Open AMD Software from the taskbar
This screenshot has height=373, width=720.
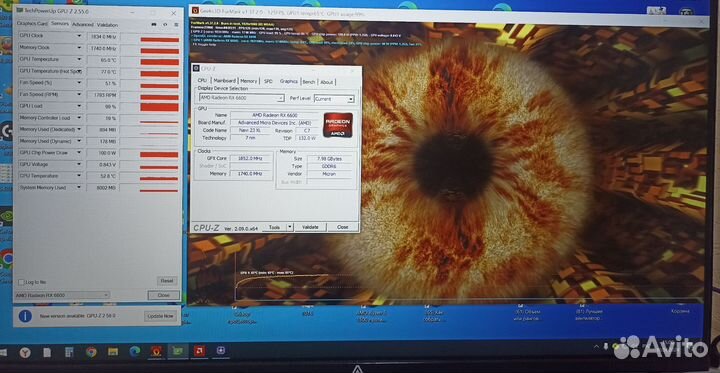click(x=199, y=351)
